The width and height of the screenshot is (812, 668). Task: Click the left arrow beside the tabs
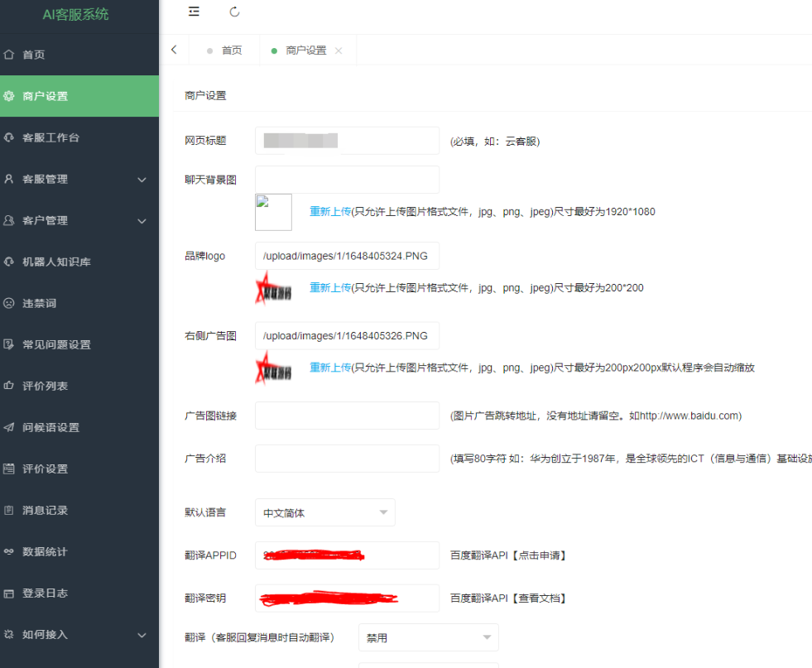pos(174,50)
